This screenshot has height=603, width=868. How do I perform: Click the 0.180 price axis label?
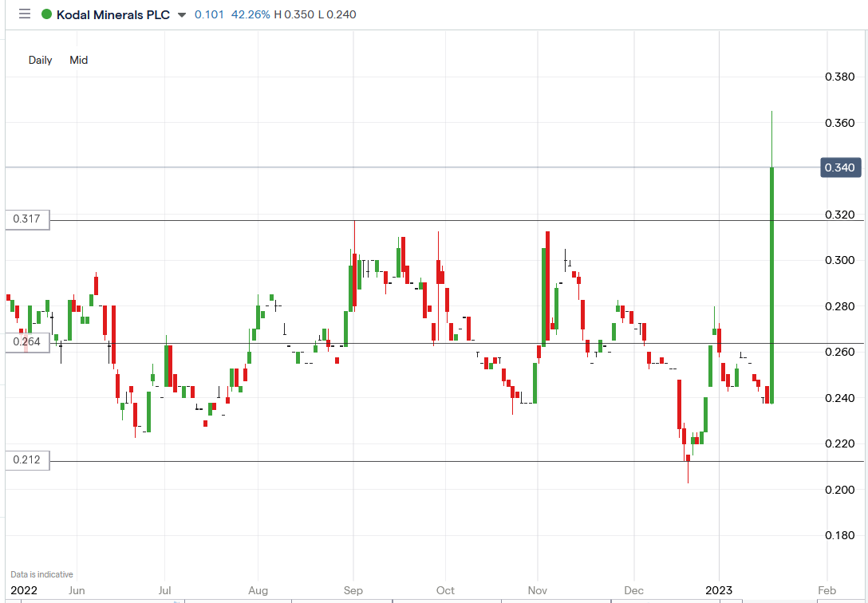click(840, 535)
